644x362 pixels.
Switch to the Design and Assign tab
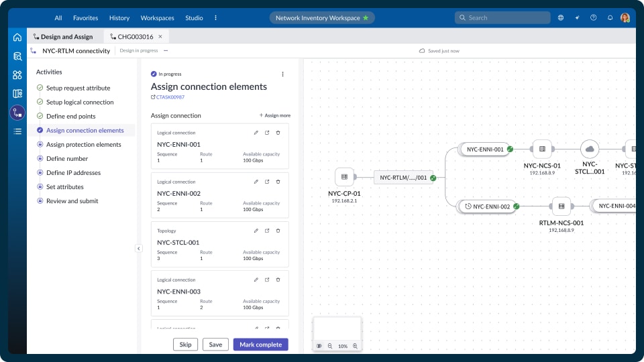pos(63,36)
